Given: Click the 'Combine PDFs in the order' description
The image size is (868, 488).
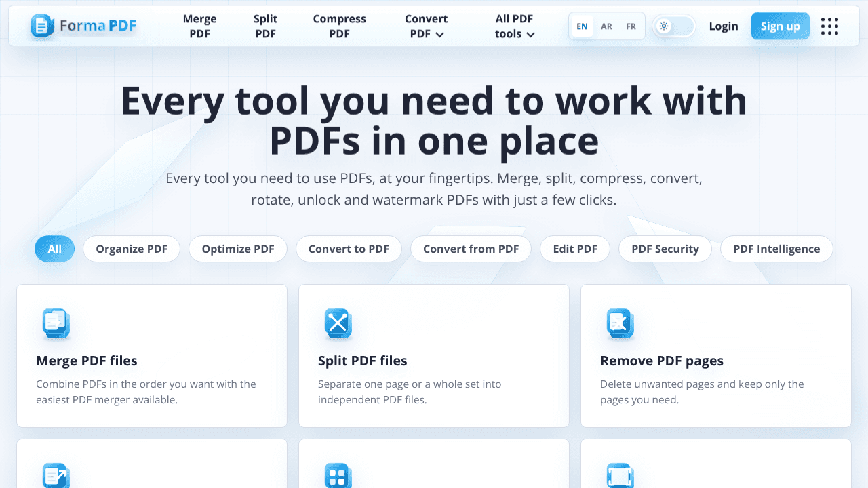Looking at the screenshot, I should (x=146, y=392).
